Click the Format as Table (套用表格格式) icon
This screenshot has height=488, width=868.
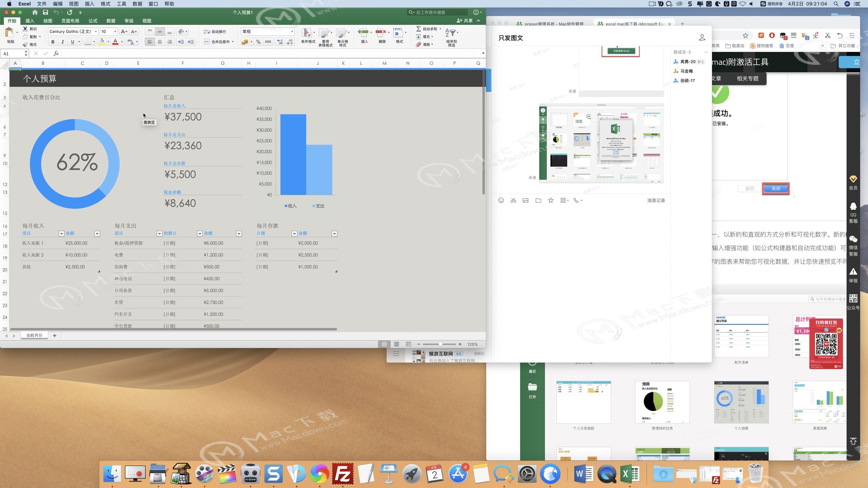point(324,33)
